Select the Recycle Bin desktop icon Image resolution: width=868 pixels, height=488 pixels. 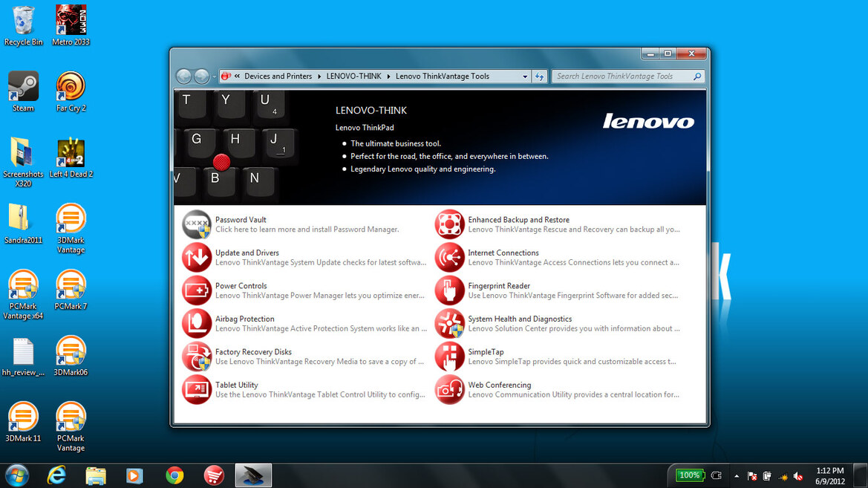[23, 26]
